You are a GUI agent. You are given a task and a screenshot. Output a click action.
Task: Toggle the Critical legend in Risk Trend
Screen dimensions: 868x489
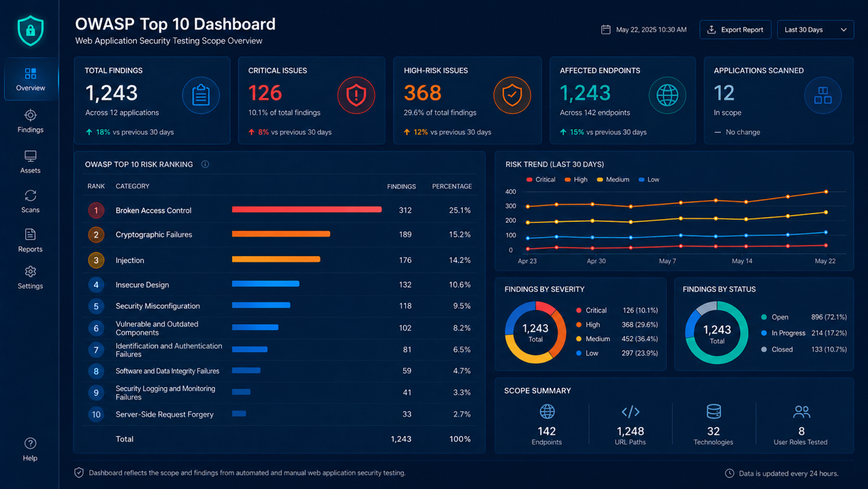(541, 179)
